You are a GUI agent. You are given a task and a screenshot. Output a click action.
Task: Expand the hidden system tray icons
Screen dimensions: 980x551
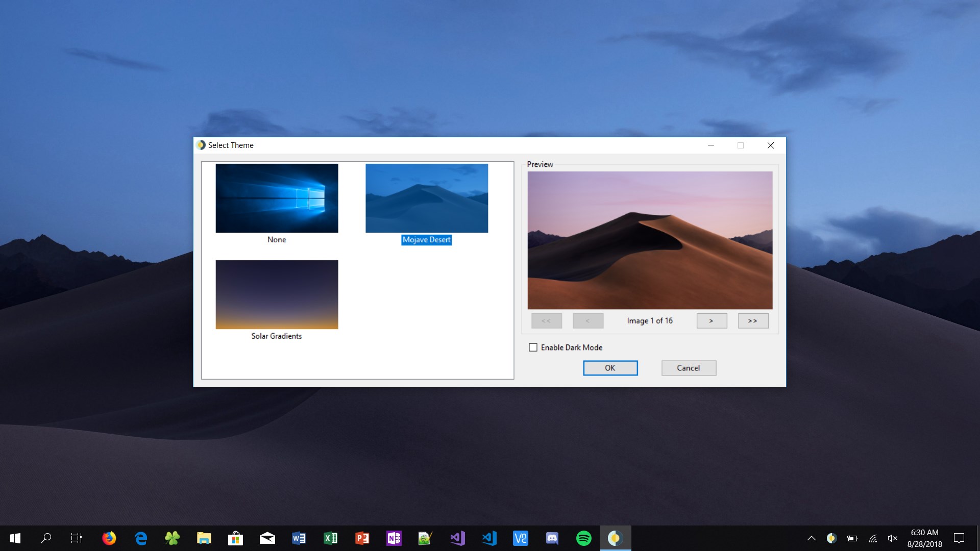pos(811,538)
